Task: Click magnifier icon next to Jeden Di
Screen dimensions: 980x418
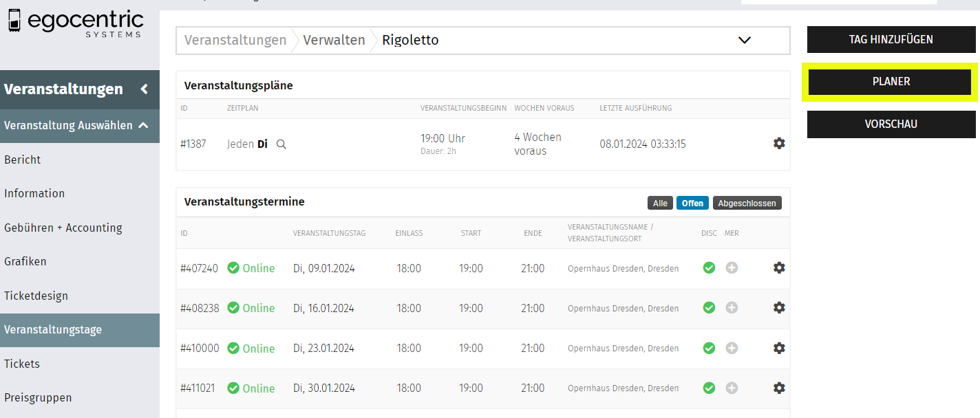Action: [281, 144]
